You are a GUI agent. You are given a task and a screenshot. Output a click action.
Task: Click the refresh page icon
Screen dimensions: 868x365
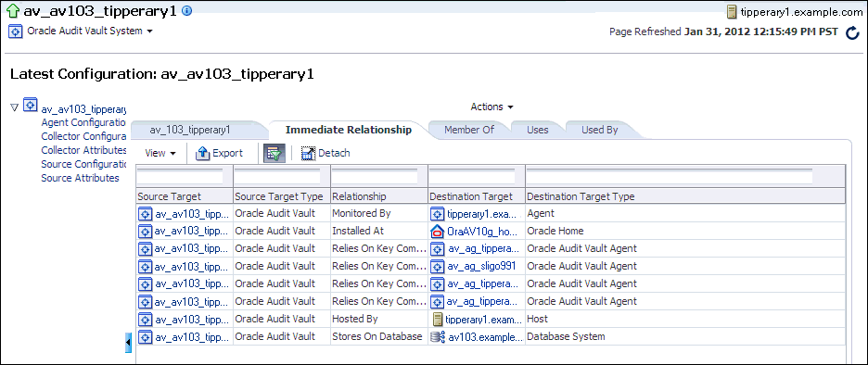[x=852, y=33]
